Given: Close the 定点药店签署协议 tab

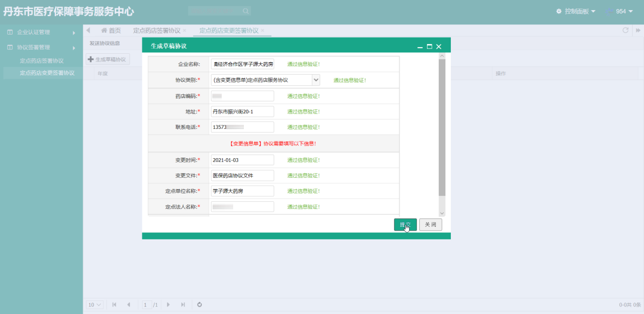Looking at the screenshot, I should tap(184, 30).
